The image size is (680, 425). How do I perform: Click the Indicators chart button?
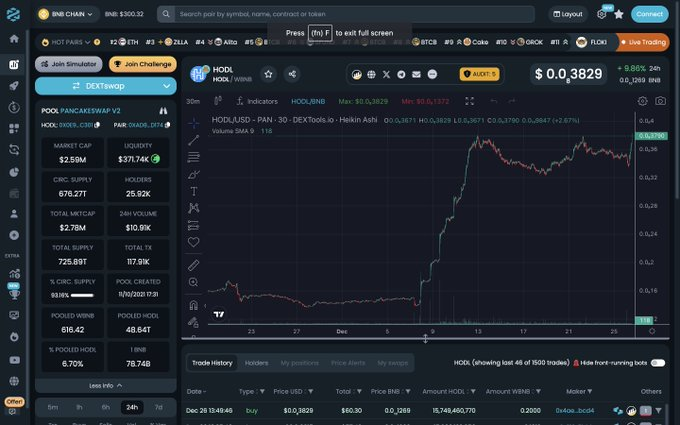[257, 101]
